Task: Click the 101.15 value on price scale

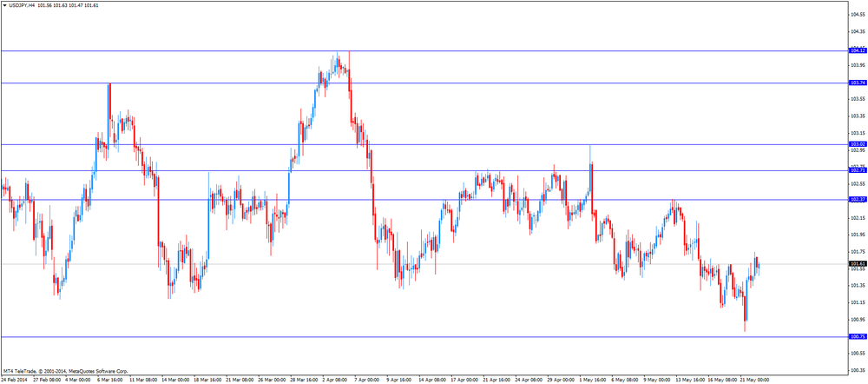Action: click(x=858, y=302)
